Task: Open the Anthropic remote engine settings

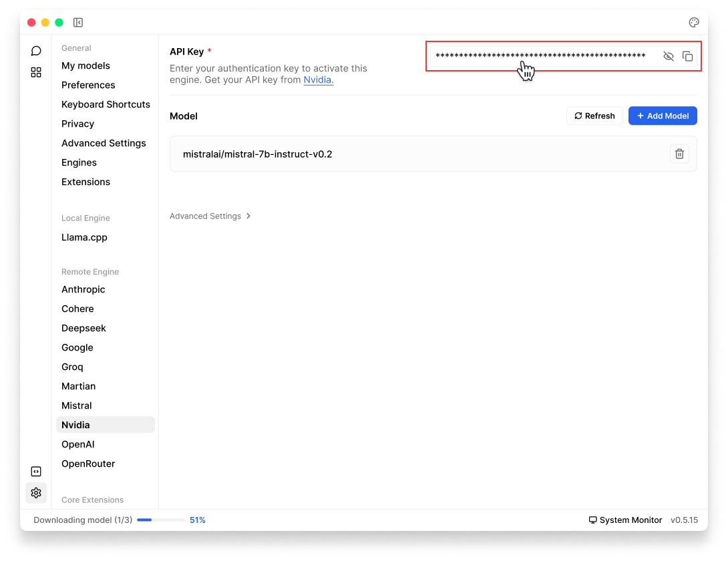Action: click(83, 289)
